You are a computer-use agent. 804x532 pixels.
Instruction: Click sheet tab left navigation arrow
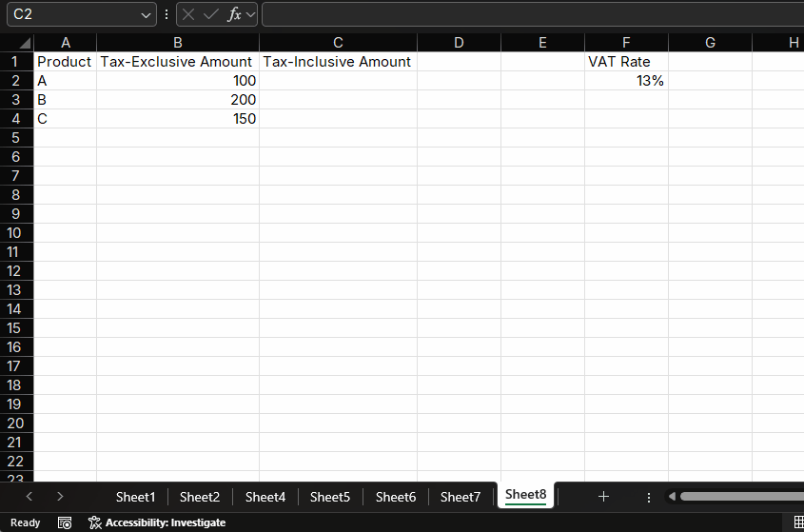[29, 497]
